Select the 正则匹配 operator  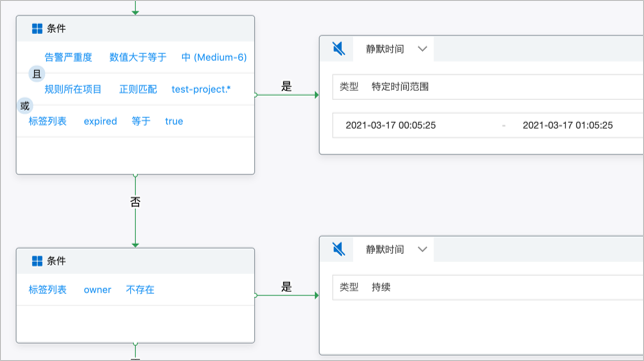point(138,89)
